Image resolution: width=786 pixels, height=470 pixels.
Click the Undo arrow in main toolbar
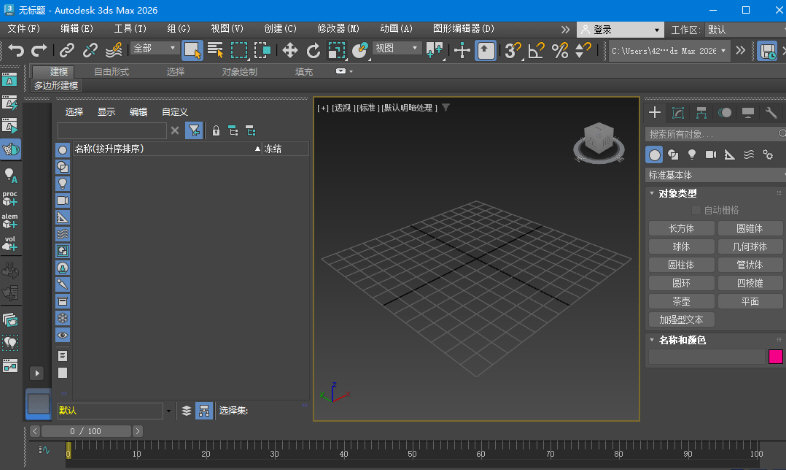coord(16,49)
